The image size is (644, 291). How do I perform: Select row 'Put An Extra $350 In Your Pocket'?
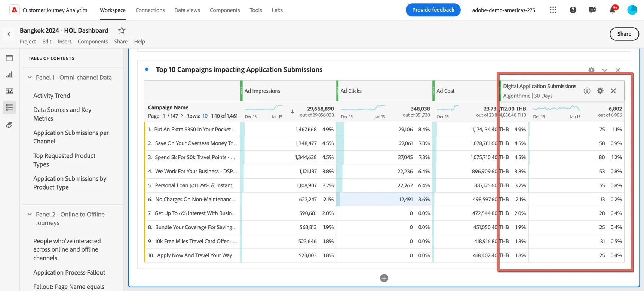pos(192,129)
